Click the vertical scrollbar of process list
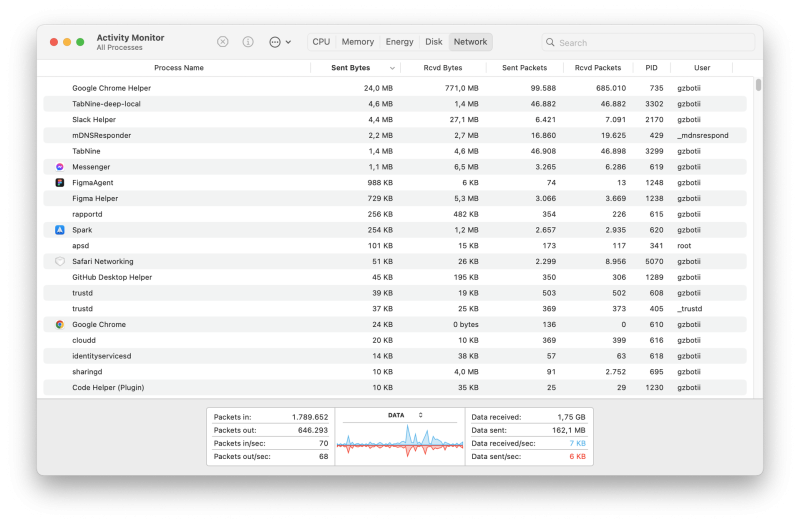 point(759,85)
